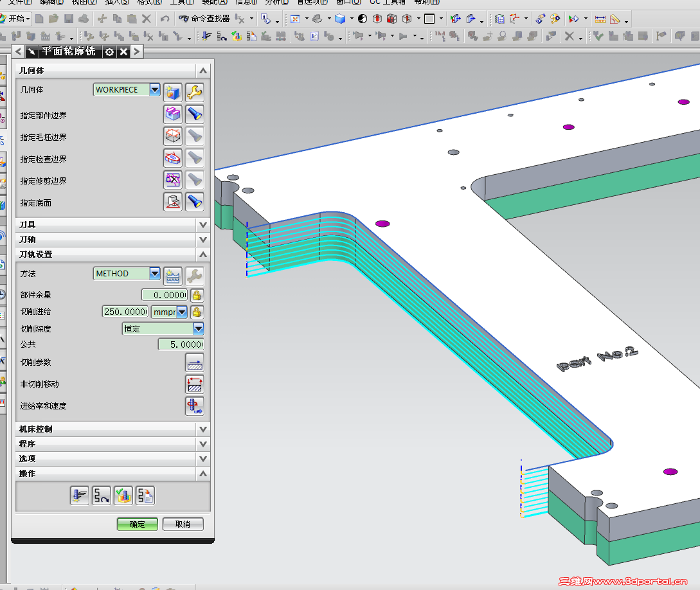The width and height of the screenshot is (700, 590).
Task: Open the non-cutting moves dialog (非切削移动)
Action: click(195, 384)
